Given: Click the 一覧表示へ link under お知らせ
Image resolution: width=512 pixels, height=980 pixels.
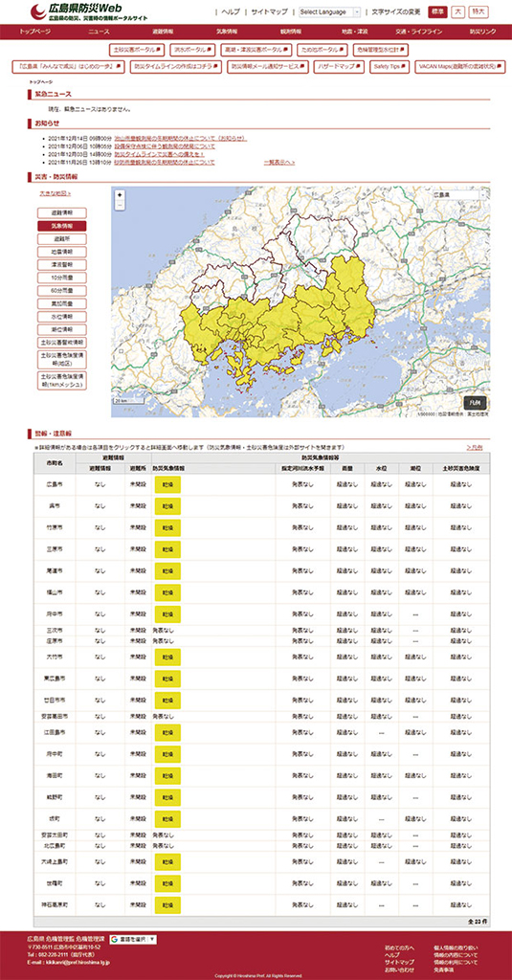Looking at the screenshot, I should coord(279,162).
